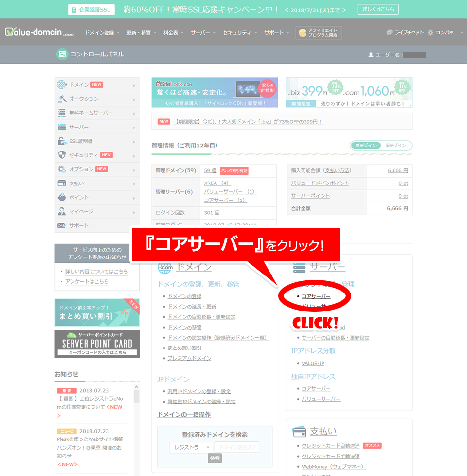Screen dimensions: 467x476
Task: Open the live chat icon
Action: (389, 33)
